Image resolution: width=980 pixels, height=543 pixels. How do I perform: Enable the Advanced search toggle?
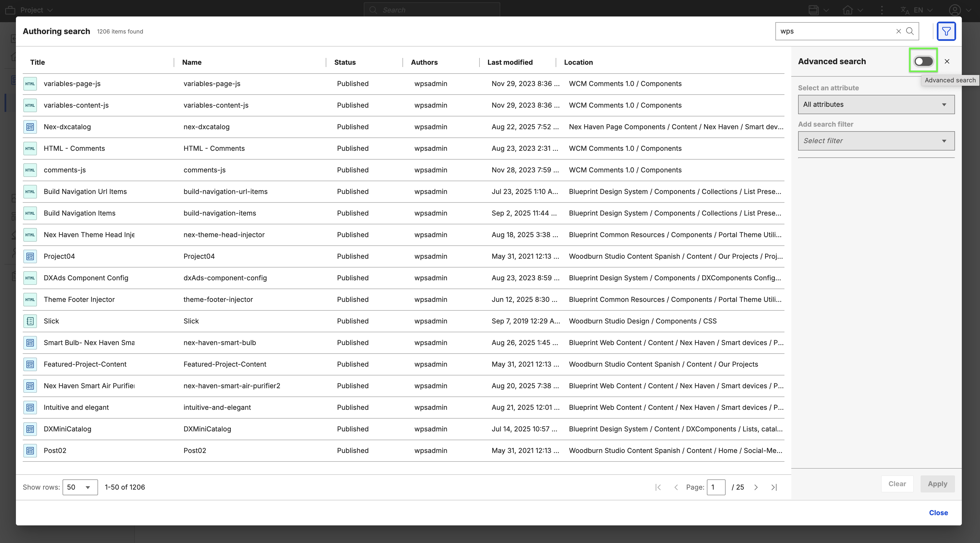pyautogui.click(x=923, y=61)
